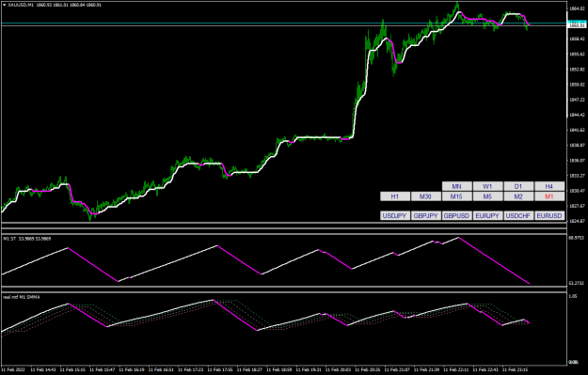Select the H4 timeframe button

[549, 186]
